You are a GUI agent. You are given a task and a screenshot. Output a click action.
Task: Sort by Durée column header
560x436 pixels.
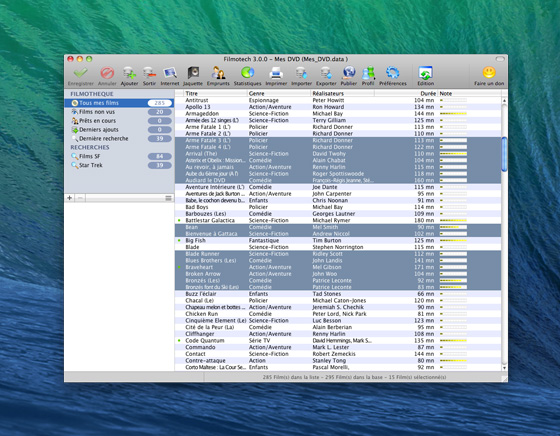pyautogui.click(x=406, y=93)
